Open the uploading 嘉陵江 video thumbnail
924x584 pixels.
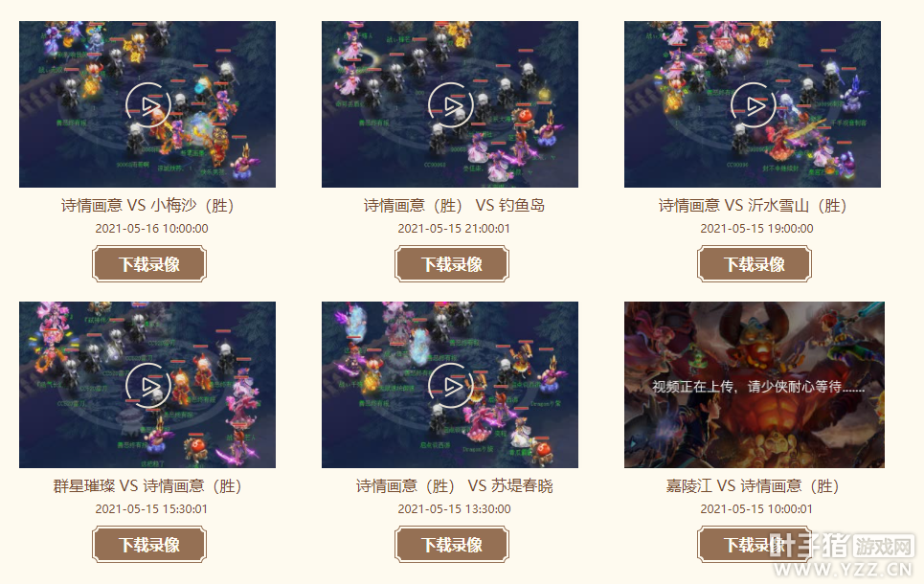coord(755,385)
